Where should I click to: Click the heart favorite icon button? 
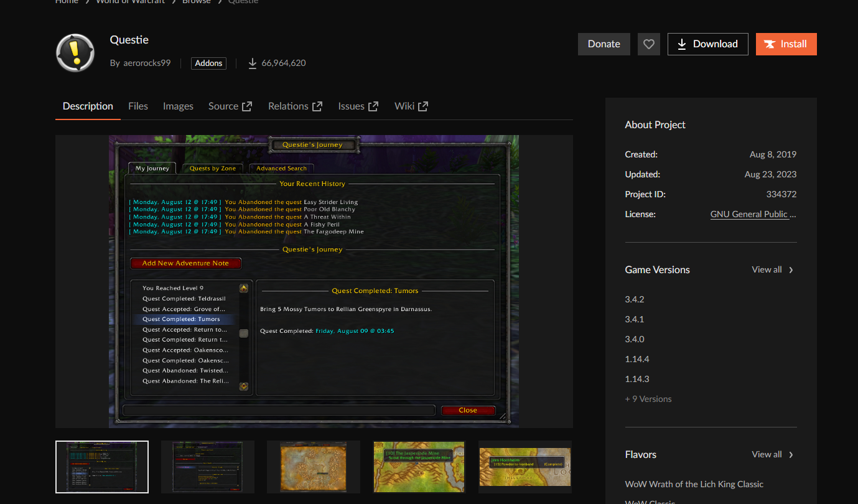pos(649,44)
